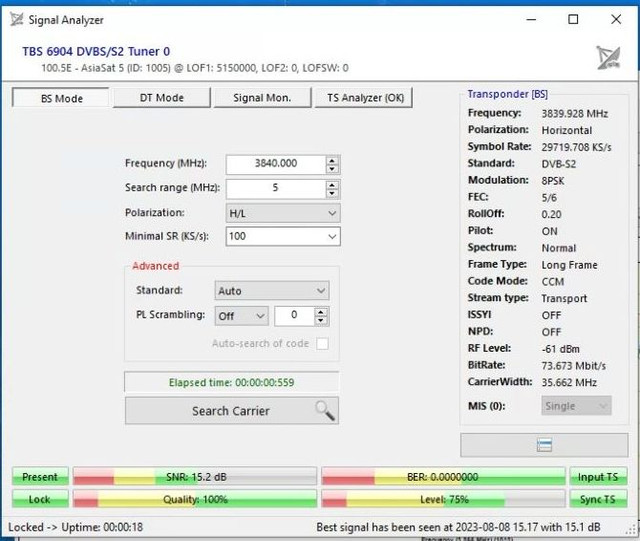Click the Frequency (MHz) input field
This screenshot has height=541, width=640.
click(x=276, y=164)
